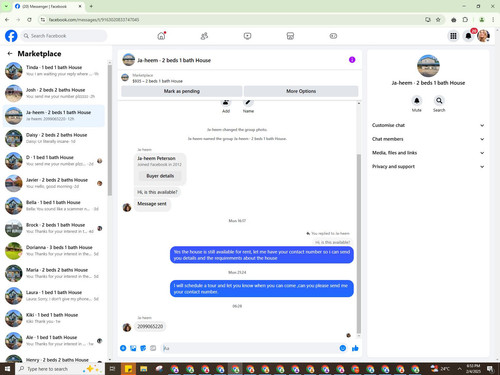Click the phone number message 2099065220

pyautogui.click(x=150, y=326)
